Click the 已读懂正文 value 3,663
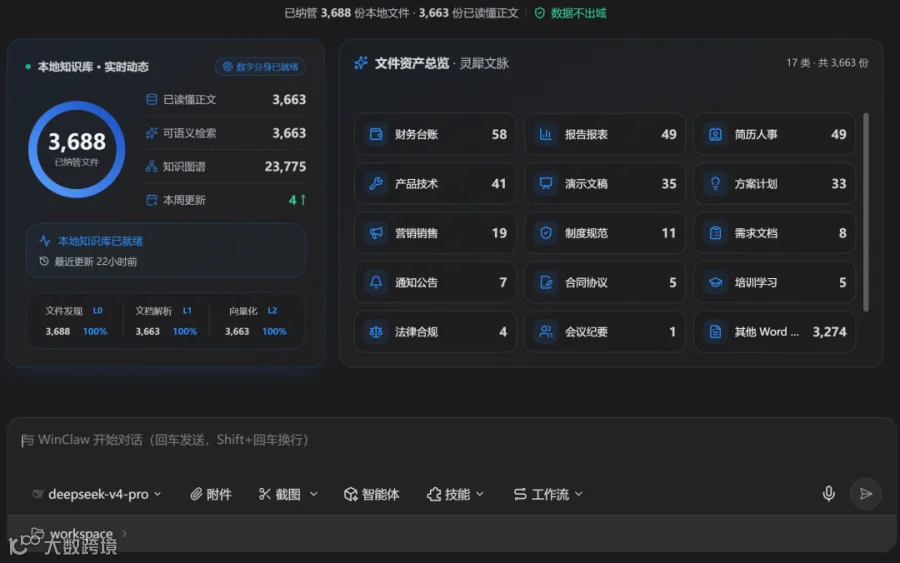 click(289, 99)
